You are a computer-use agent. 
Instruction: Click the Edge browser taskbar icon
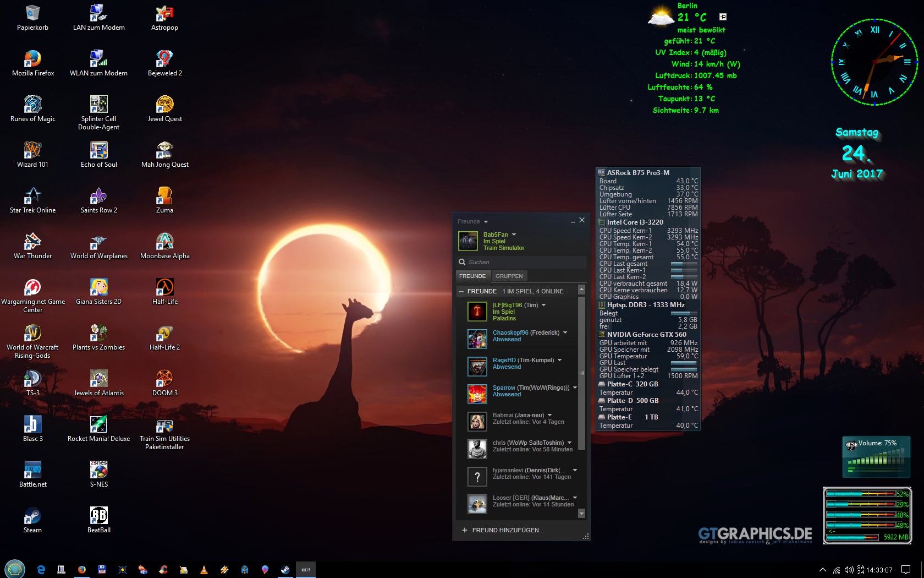[x=41, y=570]
